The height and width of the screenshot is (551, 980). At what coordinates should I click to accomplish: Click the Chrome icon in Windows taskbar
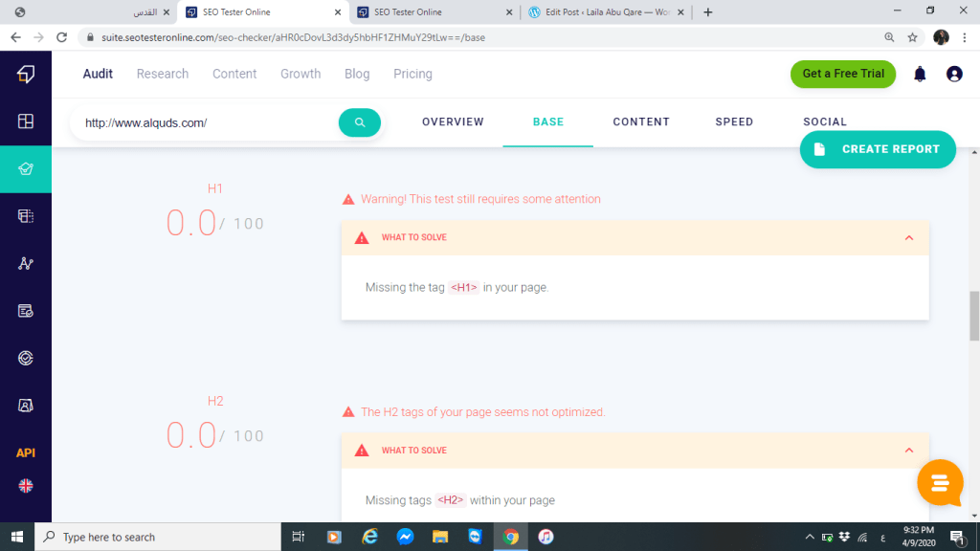click(511, 537)
